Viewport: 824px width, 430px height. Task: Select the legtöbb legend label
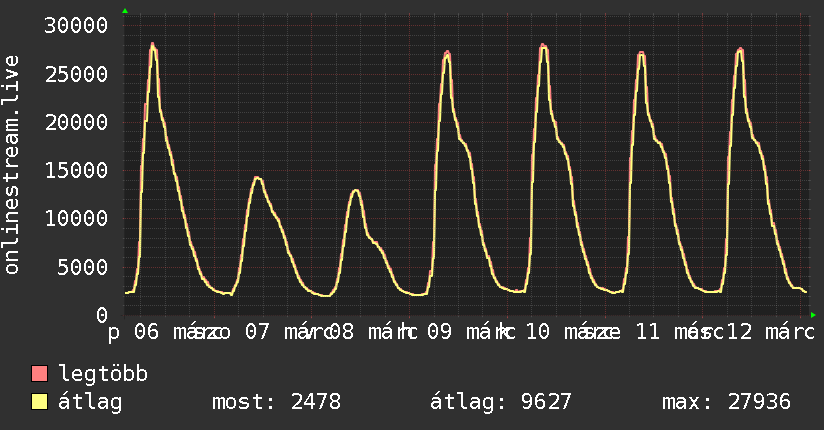click(103, 374)
